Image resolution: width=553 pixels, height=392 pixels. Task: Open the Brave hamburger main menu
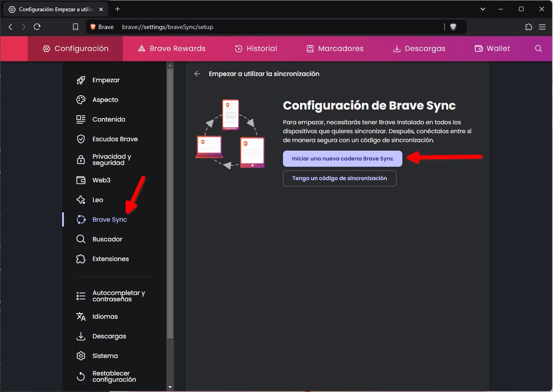tap(542, 27)
